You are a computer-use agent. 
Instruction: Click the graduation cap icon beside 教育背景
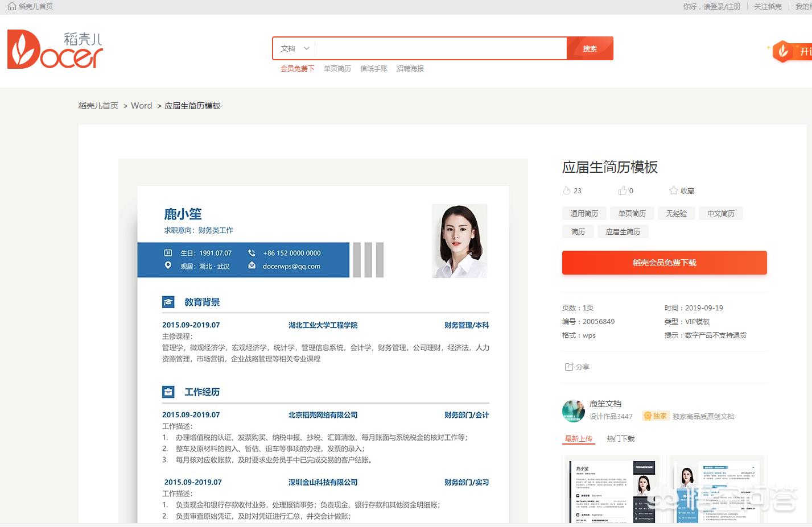(x=168, y=302)
